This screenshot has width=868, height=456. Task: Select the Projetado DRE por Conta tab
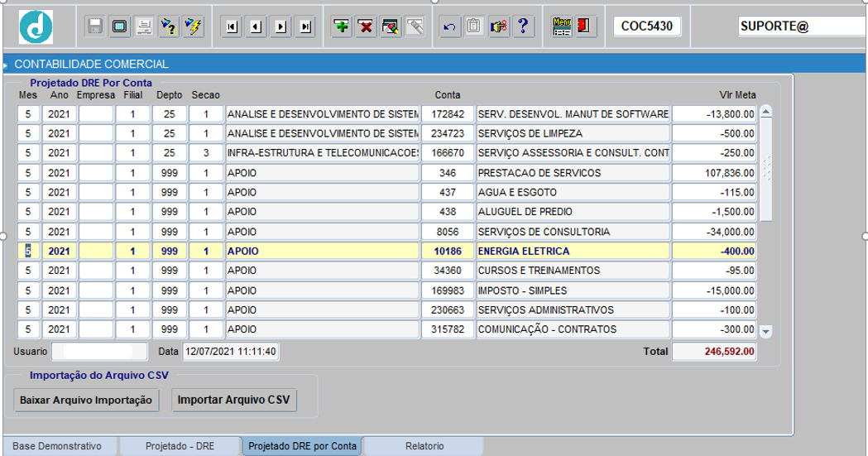click(x=302, y=446)
